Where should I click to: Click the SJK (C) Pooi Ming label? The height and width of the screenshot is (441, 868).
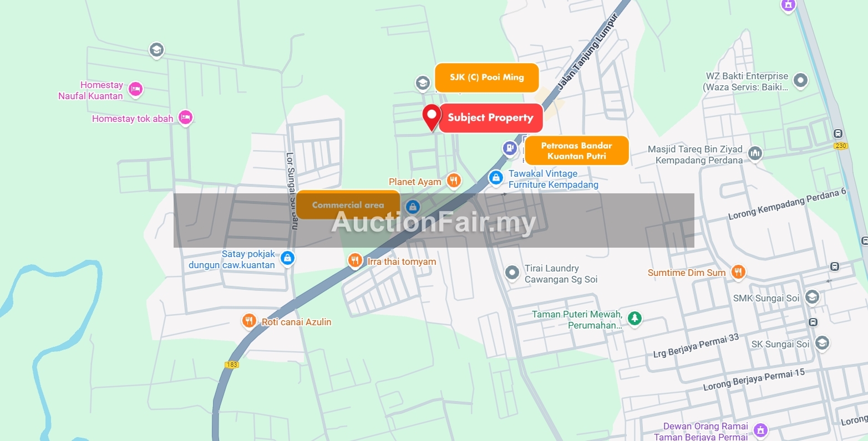click(x=486, y=78)
